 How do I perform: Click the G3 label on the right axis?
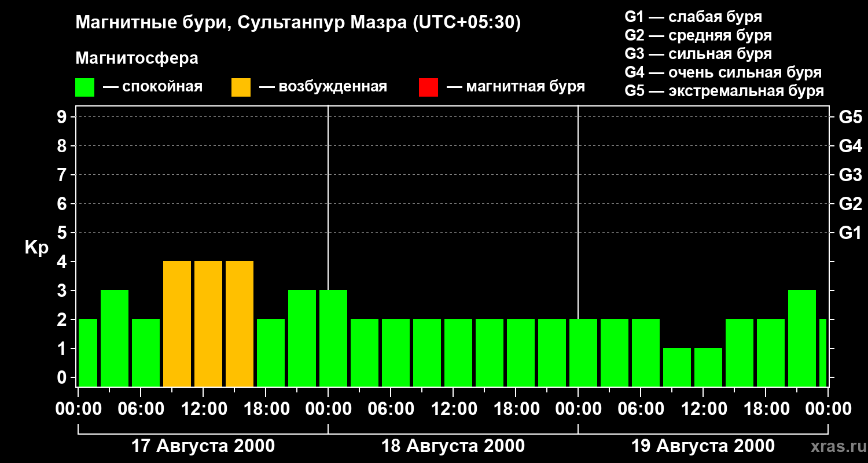850,175
